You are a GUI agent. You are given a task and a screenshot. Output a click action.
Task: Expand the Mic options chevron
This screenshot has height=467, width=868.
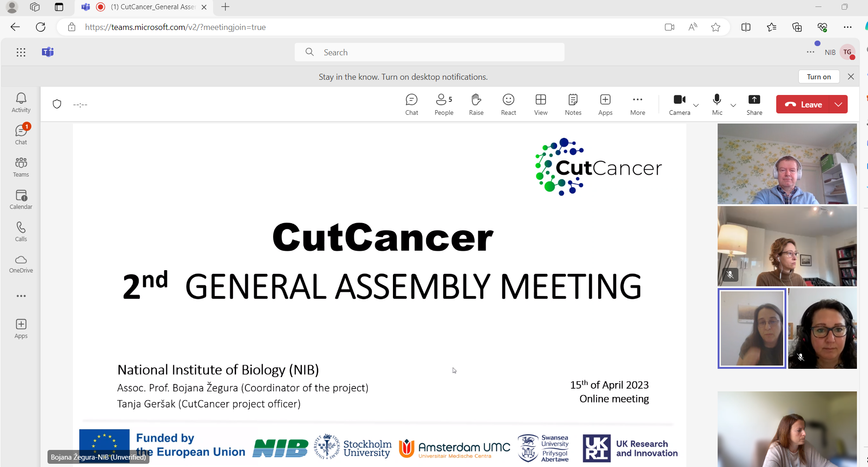pos(733,105)
